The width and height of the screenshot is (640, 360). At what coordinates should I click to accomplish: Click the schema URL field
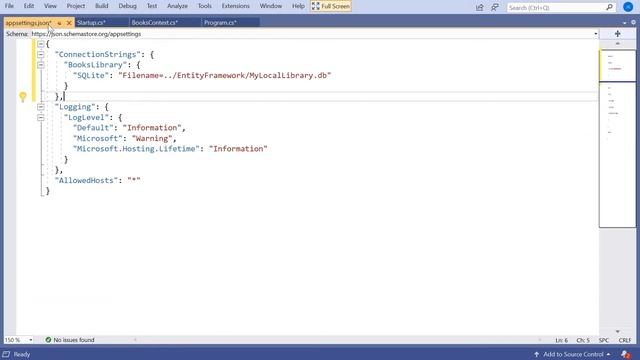312,34
